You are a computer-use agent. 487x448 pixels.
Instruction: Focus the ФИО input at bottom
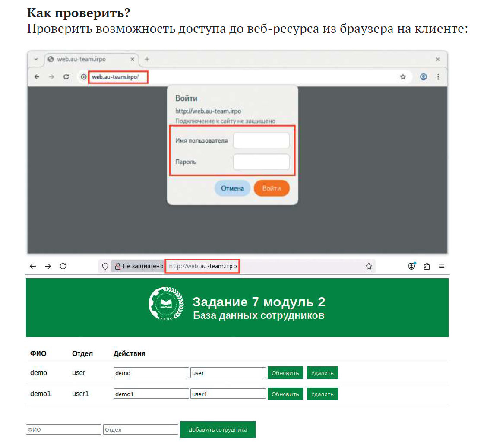click(63, 429)
